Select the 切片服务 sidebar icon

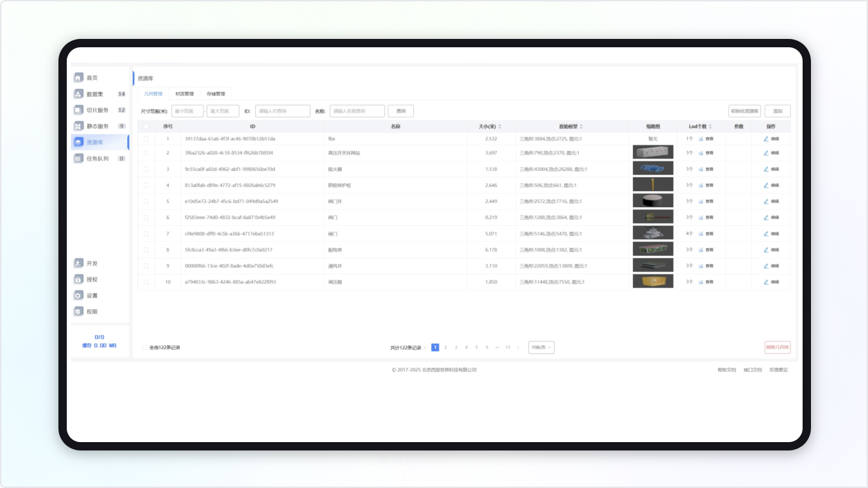(x=79, y=110)
